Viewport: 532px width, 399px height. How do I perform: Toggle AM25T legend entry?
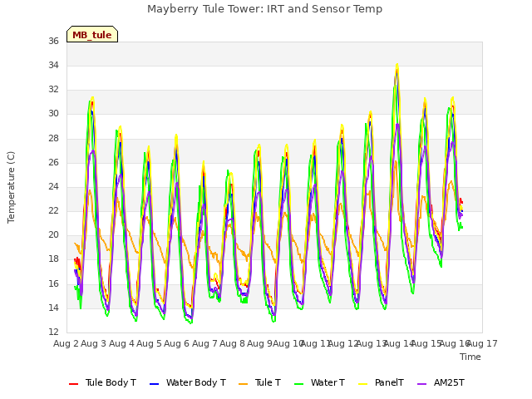pyautogui.click(x=441, y=382)
